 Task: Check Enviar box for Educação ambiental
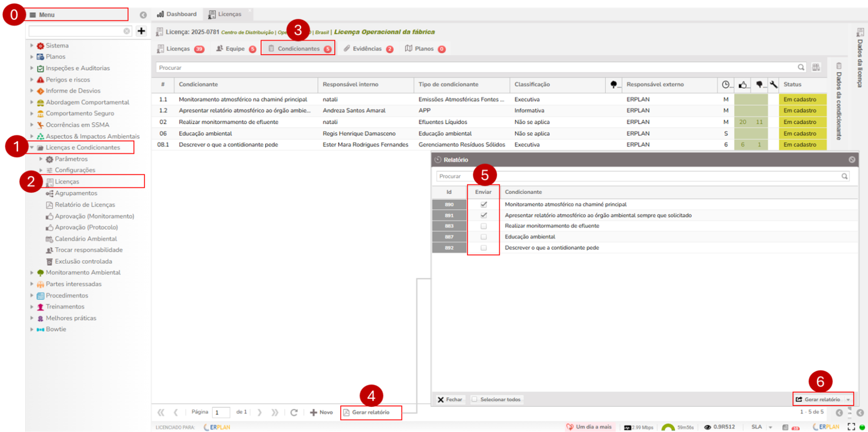483,237
